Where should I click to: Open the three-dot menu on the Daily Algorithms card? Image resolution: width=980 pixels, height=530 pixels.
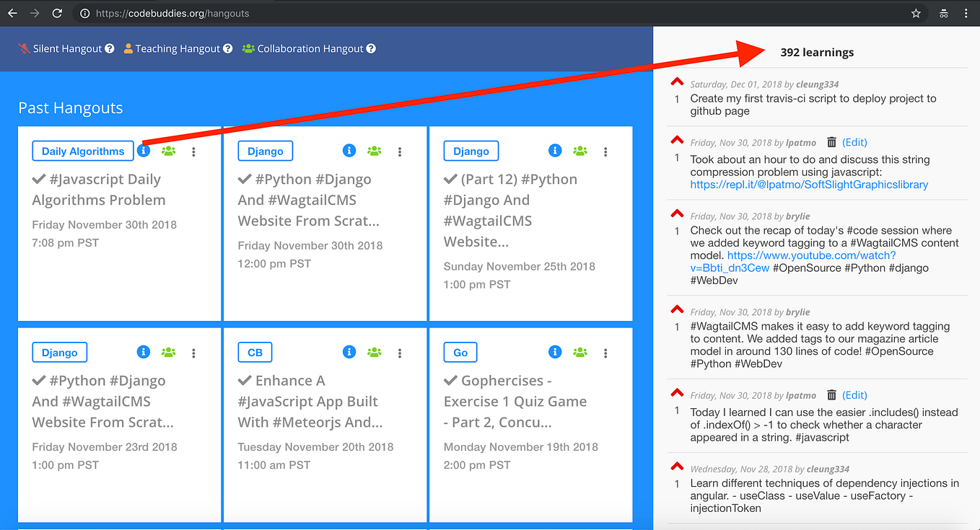pyautogui.click(x=193, y=151)
